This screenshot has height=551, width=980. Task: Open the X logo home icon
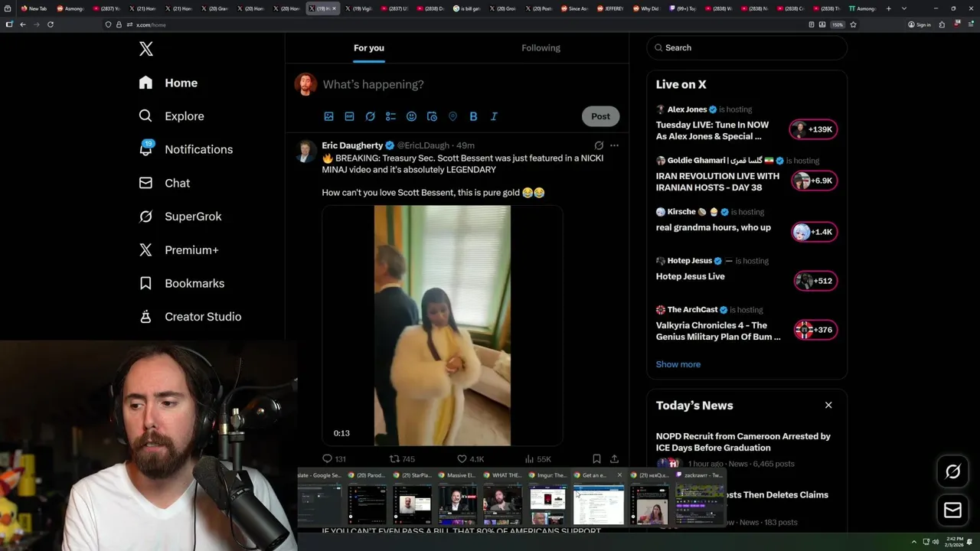(146, 49)
